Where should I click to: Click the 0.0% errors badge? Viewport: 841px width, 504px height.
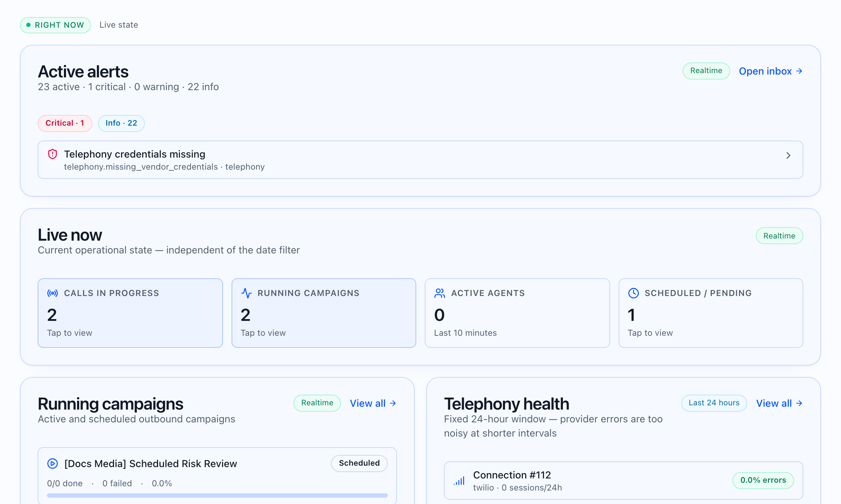[x=763, y=481]
